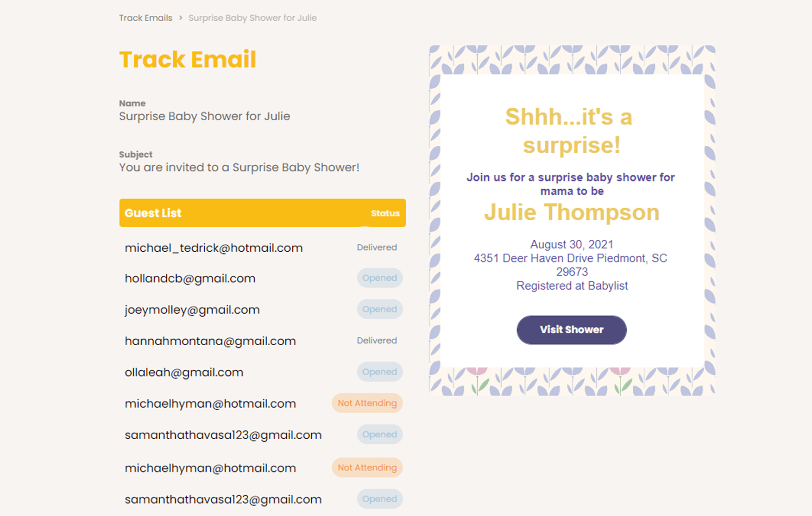The image size is (812, 516).
Task: Open the Surprise Baby Shower for Julie breadcrumb
Action: (252, 18)
